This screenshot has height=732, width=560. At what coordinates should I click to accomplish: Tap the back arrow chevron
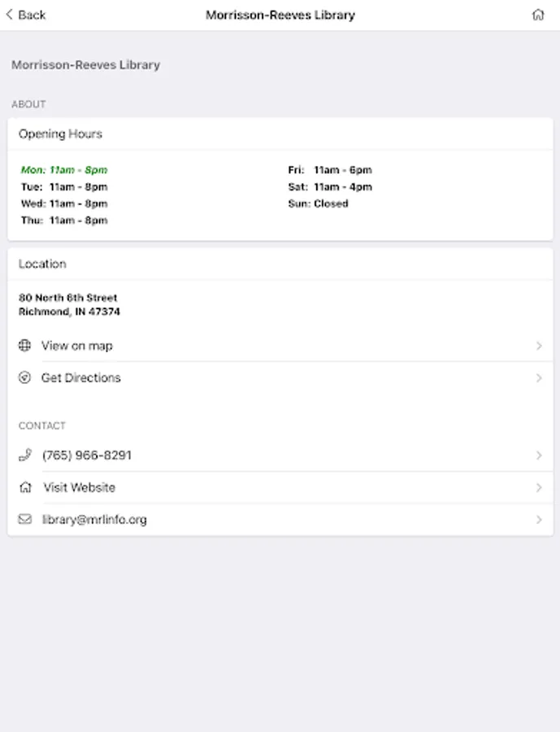[9, 15]
